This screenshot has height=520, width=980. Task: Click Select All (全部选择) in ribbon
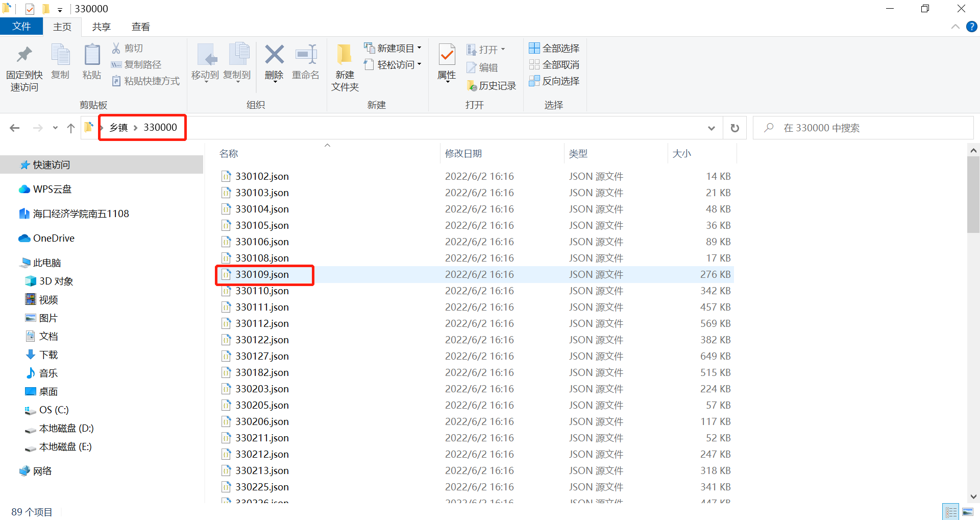(x=554, y=48)
